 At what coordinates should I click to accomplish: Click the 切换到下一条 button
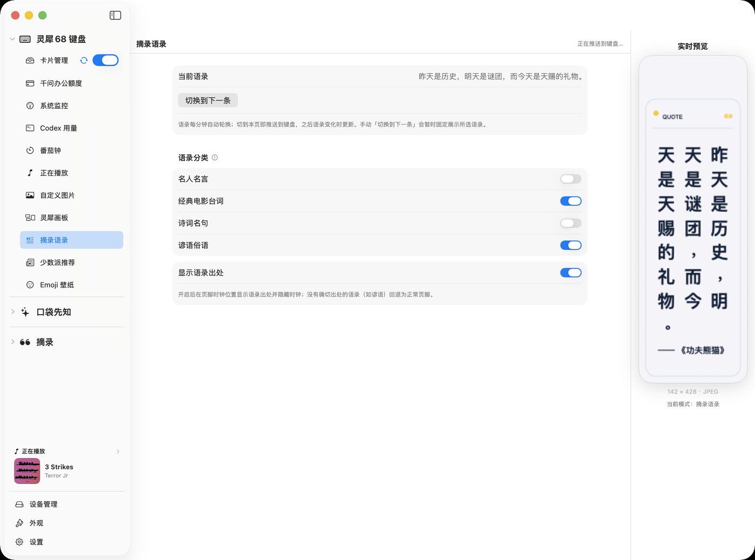click(x=208, y=100)
